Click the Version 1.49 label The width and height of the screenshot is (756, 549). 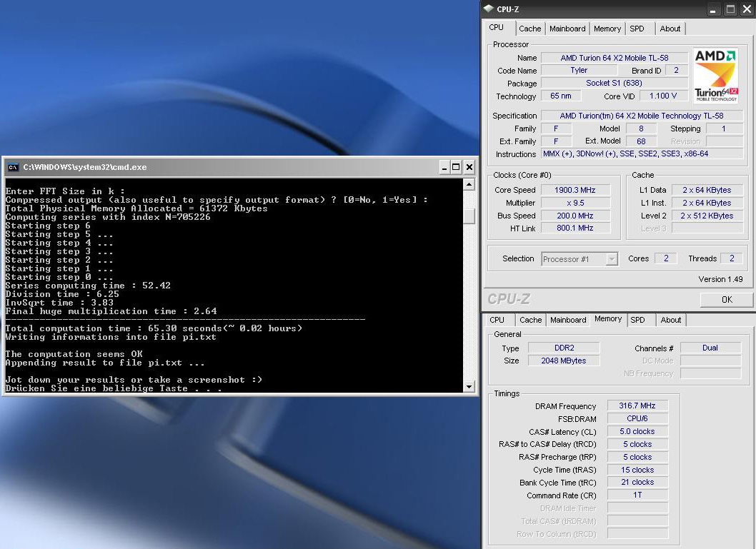(x=720, y=279)
